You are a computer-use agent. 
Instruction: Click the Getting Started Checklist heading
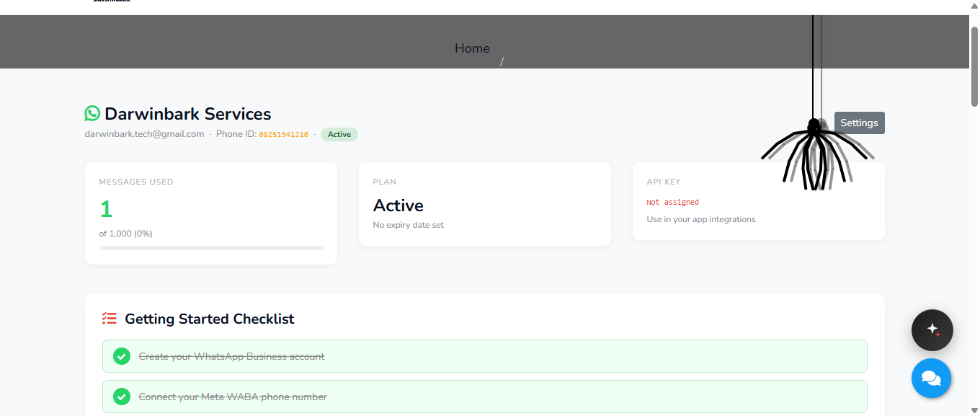pyautogui.click(x=210, y=319)
